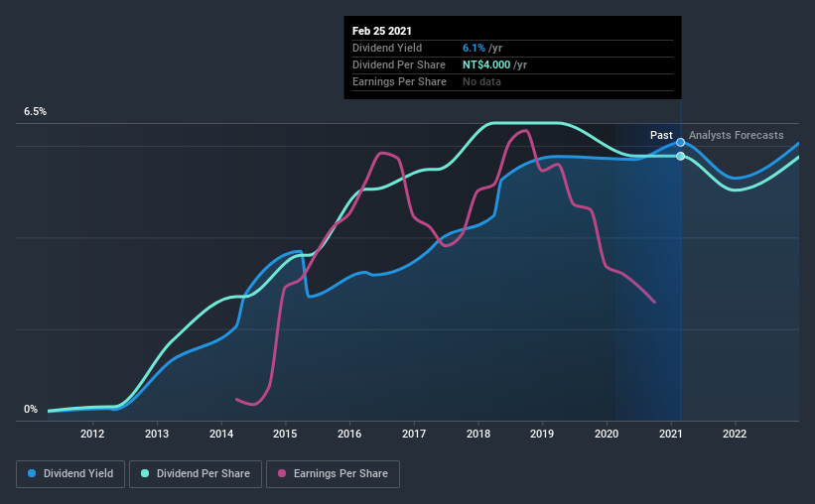Image resolution: width=815 pixels, height=504 pixels.
Task: Toggle the Dividend Yield legend button
Action: (70, 474)
